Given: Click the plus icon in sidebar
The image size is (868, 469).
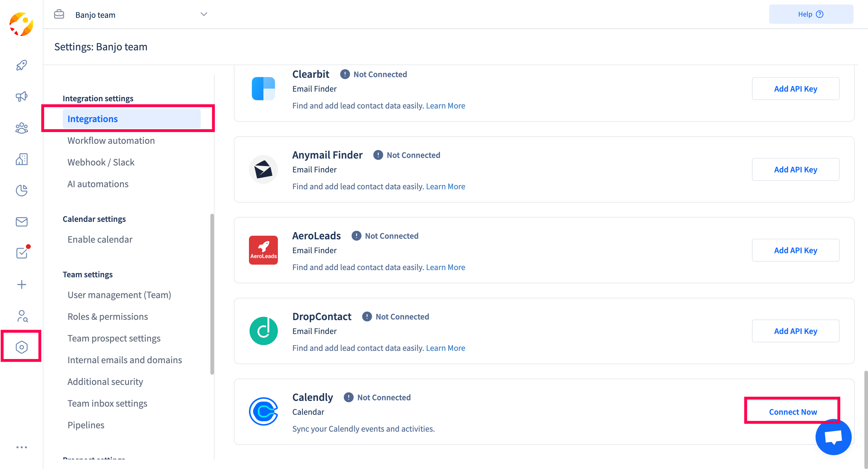Looking at the screenshot, I should pos(22,284).
